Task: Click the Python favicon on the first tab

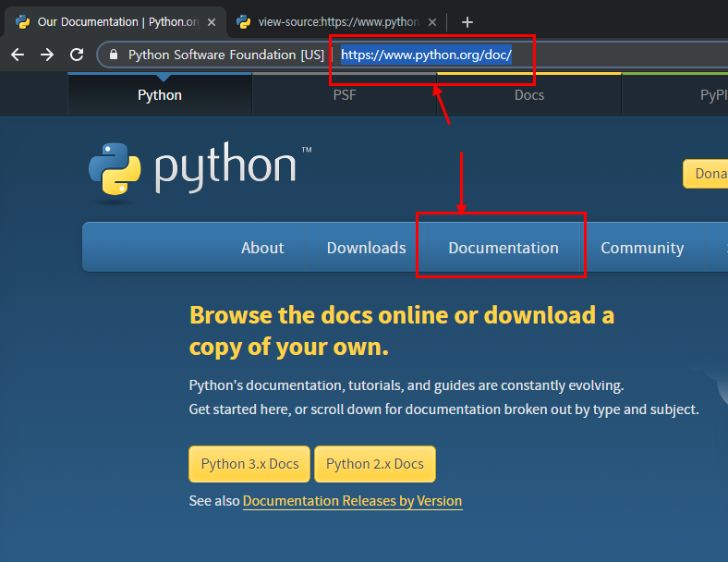Action: click(23, 22)
